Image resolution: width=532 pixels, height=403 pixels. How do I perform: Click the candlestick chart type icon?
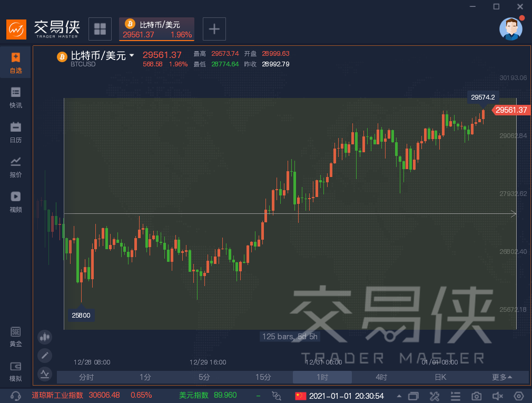coord(45,337)
